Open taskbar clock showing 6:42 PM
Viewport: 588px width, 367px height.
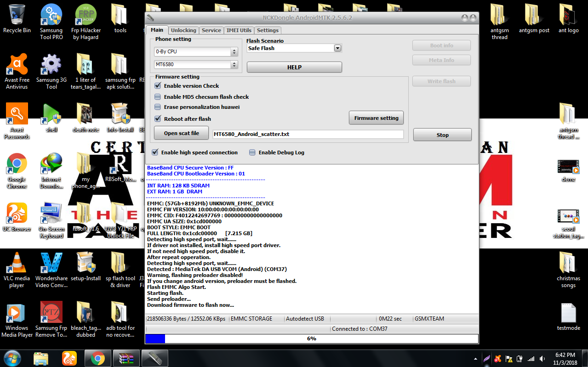pos(565,358)
